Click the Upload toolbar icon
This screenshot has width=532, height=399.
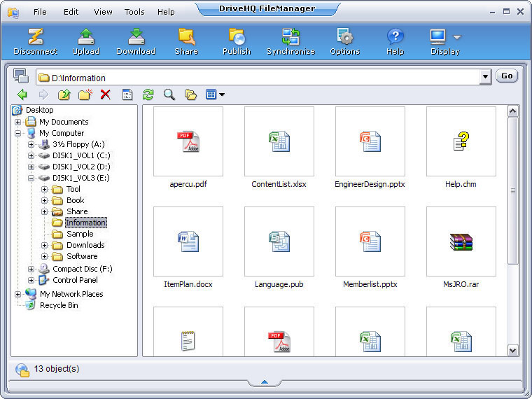(86, 36)
